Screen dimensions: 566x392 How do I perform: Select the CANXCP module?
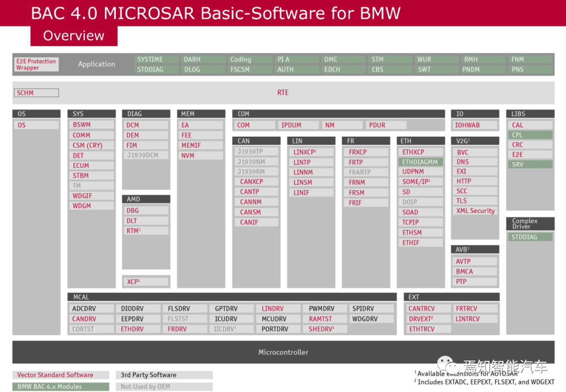(256, 181)
